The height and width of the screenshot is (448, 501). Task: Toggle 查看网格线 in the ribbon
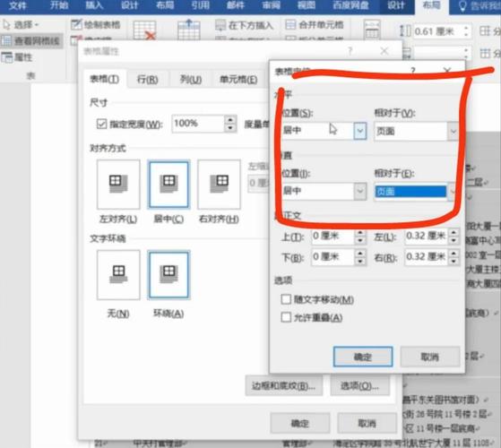(31, 41)
